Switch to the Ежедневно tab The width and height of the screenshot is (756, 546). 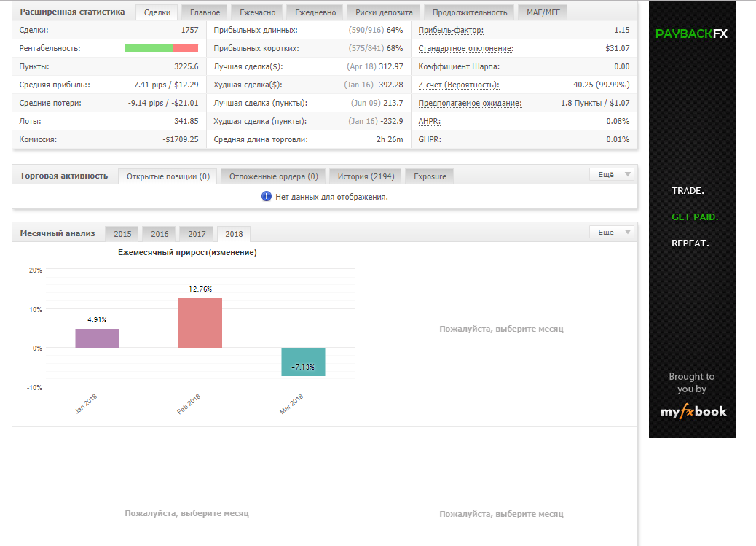pos(315,12)
